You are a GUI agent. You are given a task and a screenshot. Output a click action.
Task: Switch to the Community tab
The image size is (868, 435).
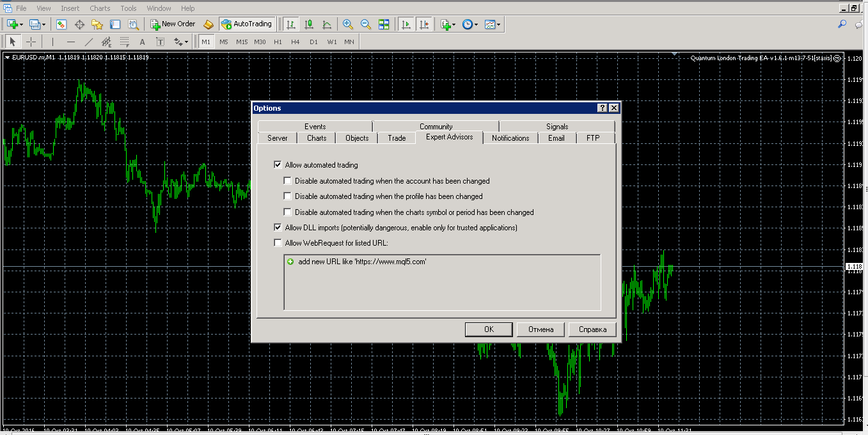[436, 127]
